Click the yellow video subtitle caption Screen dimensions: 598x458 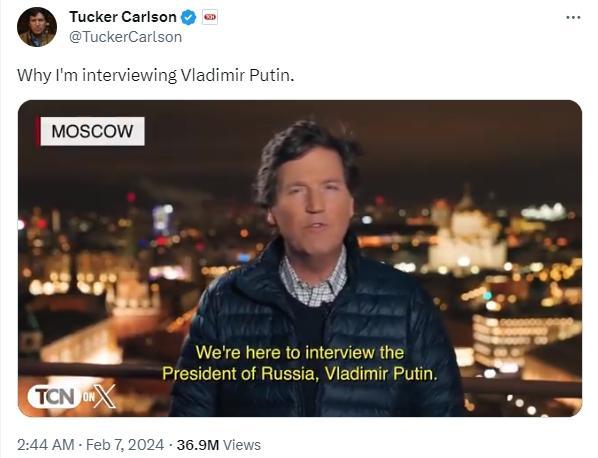pyautogui.click(x=300, y=363)
